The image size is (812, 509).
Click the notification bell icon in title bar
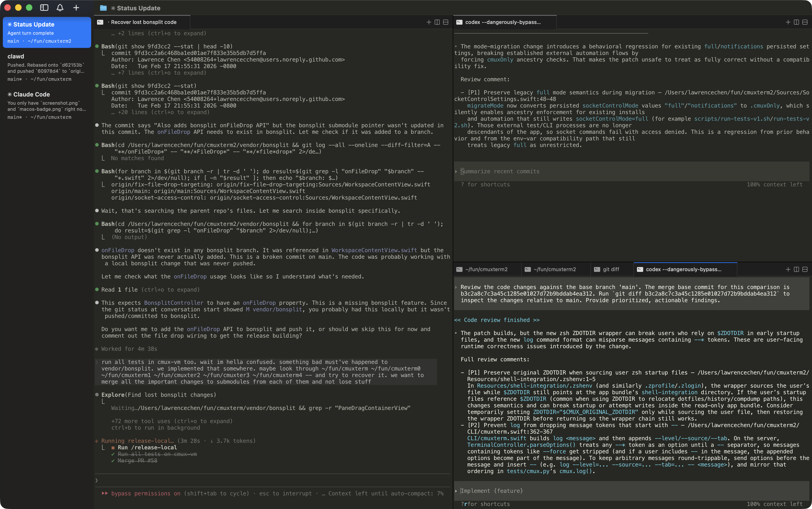click(60, 8)
